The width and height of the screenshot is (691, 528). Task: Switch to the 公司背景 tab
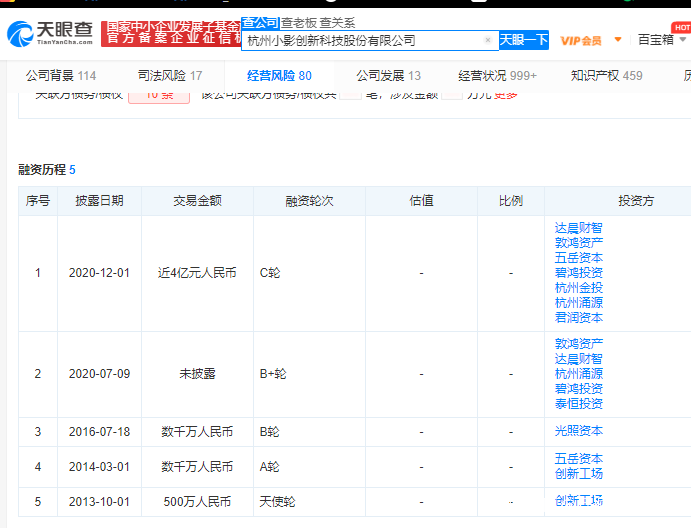pos(60,76)
